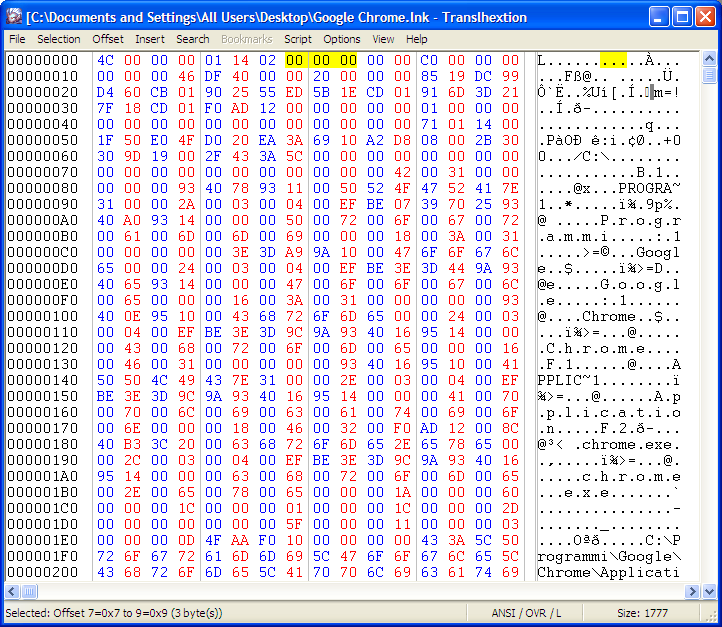Click ASCII text .p.l.i.c.a.t.i.o in right pane

609,412
